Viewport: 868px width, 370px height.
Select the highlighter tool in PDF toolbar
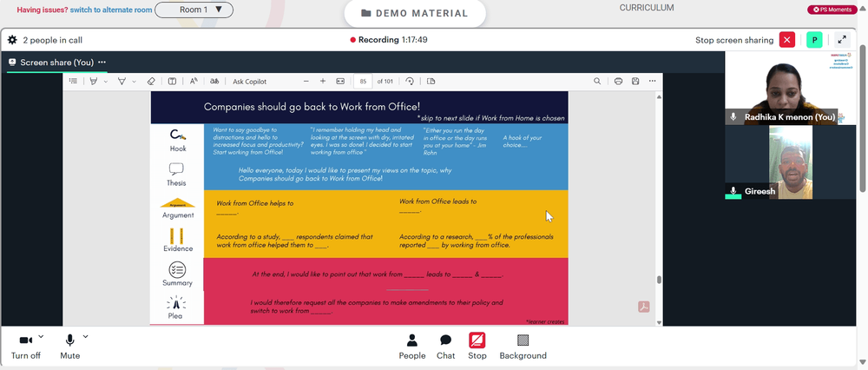(x=94, y=81)
